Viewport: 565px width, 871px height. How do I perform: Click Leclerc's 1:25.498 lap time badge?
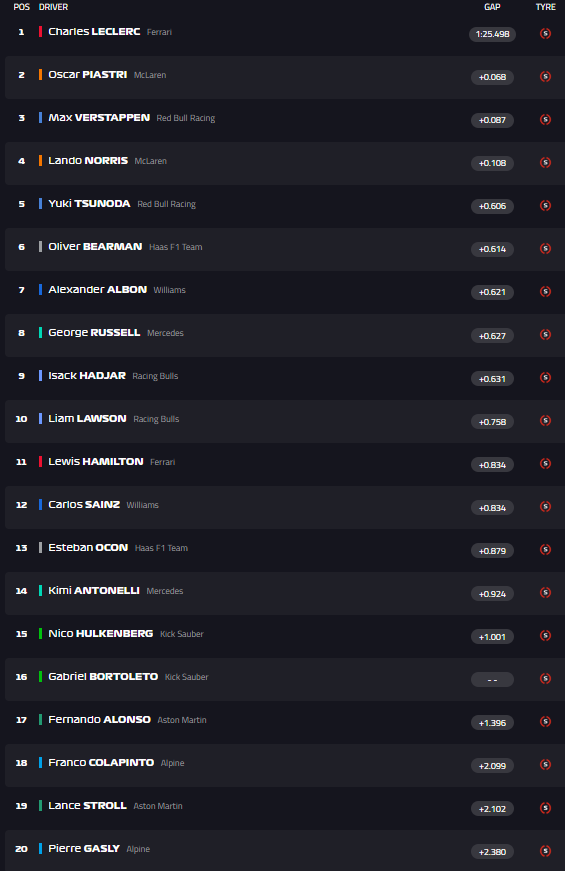pos(492,34)
